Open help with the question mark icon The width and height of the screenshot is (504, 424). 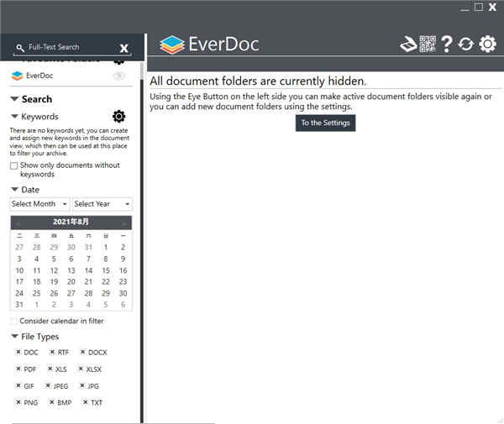[x=447, y=44]
